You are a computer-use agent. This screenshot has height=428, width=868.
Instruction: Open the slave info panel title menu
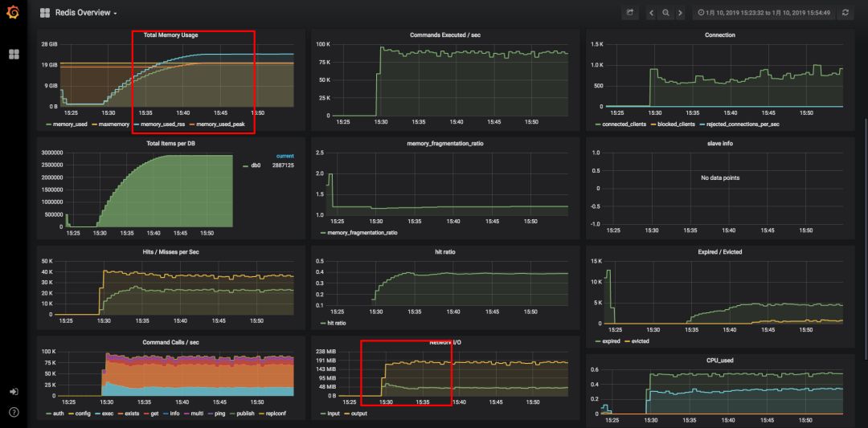tap(719, 143)
